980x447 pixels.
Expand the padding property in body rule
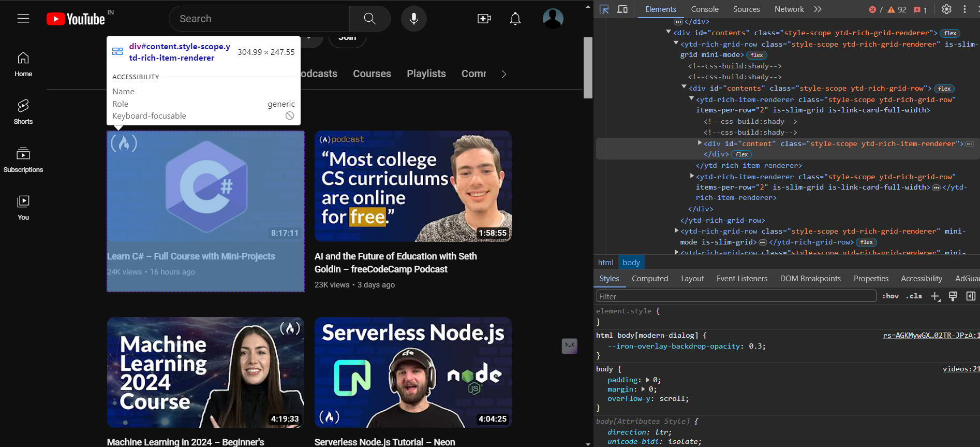(647, 380)
